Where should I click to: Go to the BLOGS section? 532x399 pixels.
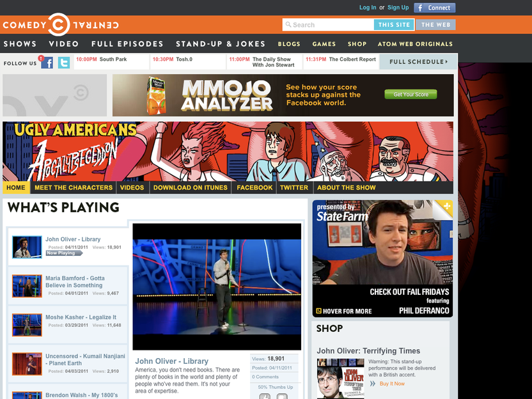pyautogui.click(x=289, y=43)
